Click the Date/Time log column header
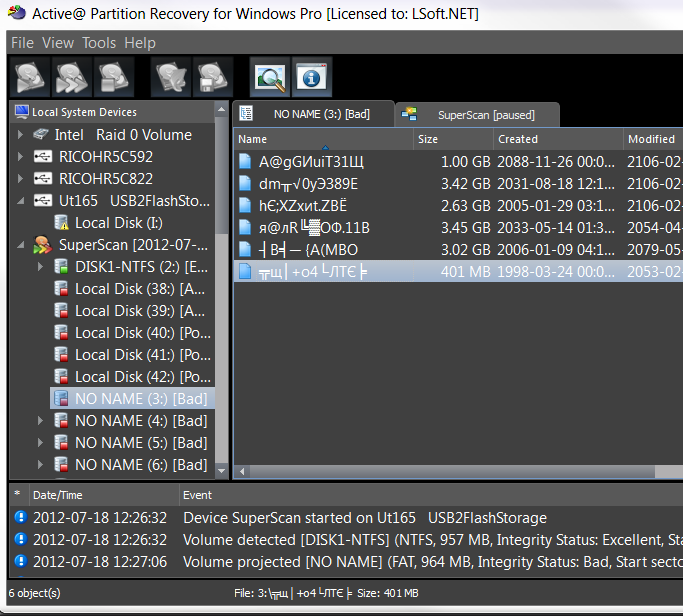Screen dimensions: 683x616 [104, 495]
